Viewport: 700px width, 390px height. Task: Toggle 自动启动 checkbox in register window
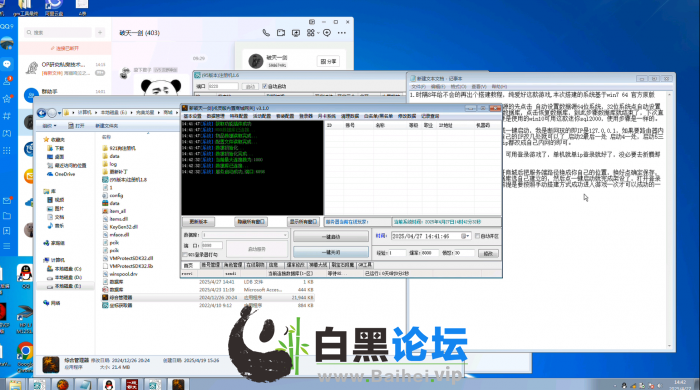[265, 86]
